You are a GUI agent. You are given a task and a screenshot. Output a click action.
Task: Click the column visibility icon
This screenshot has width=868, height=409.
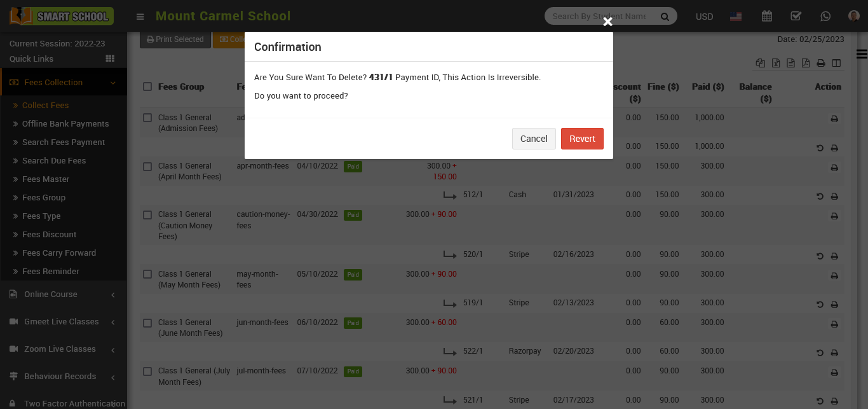tap(836, 63)
